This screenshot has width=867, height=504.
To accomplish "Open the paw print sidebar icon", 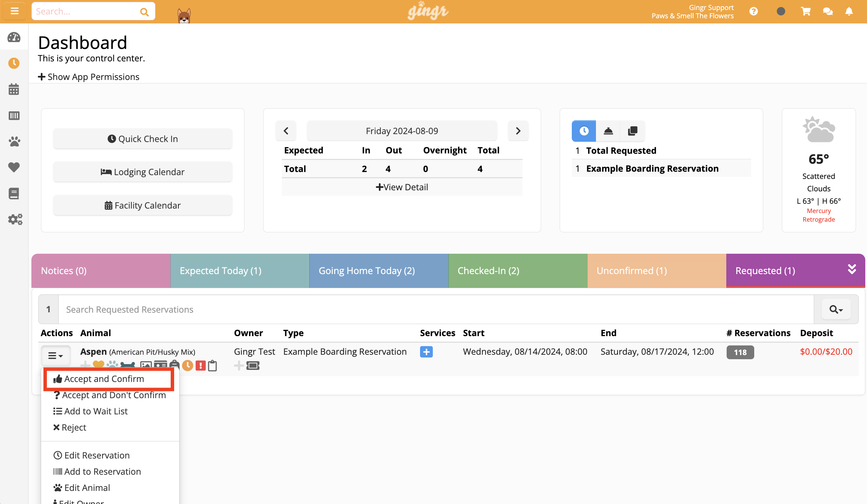I will point(14,141).
